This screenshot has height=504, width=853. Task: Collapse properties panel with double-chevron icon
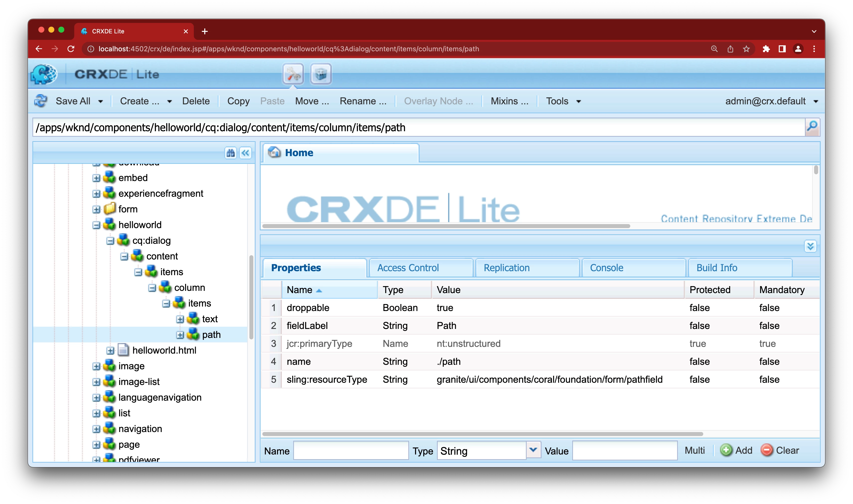[x=810, y=246]
